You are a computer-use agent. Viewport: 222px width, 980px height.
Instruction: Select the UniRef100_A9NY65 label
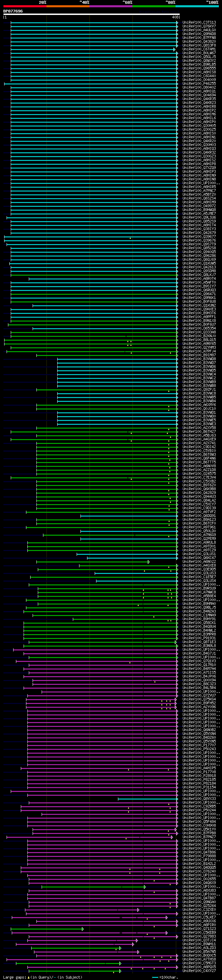pos(199,343)
